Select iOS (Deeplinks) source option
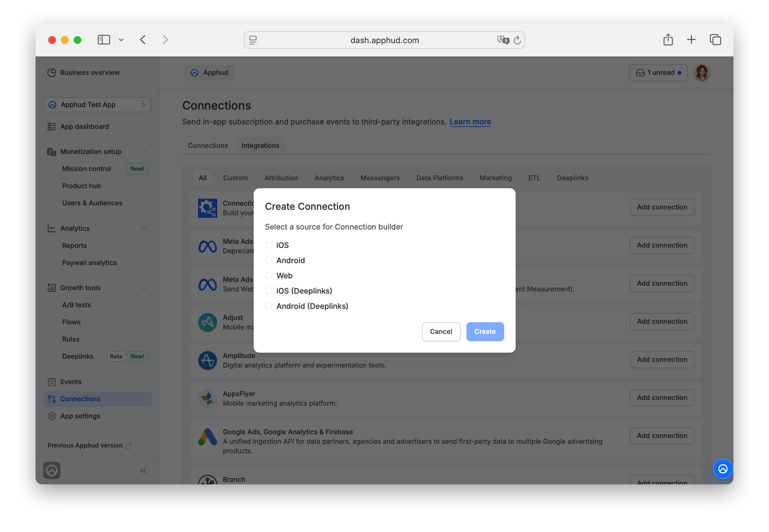 click(x=268, y=291)
